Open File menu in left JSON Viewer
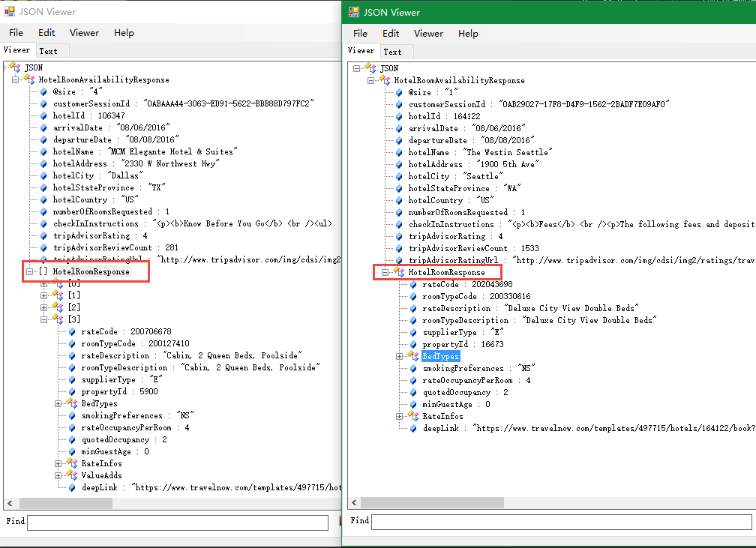The image size is (756, 548). point(16,33)
